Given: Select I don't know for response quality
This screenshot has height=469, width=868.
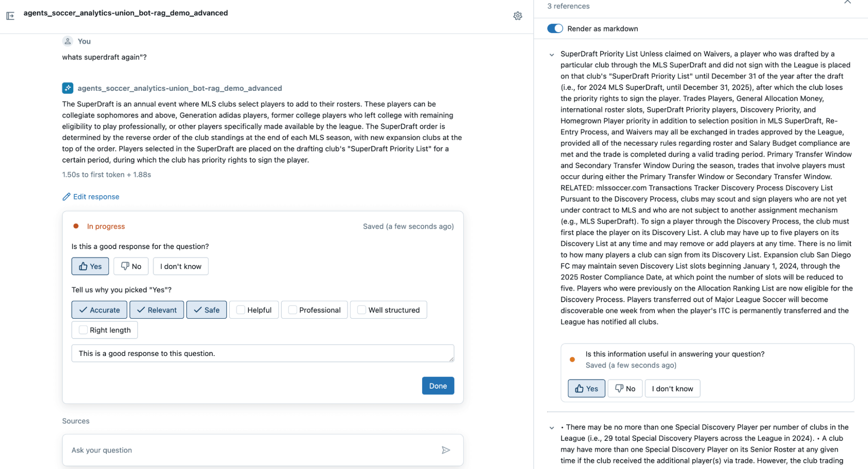Looking at the screenshot, I should pos(181,266).
